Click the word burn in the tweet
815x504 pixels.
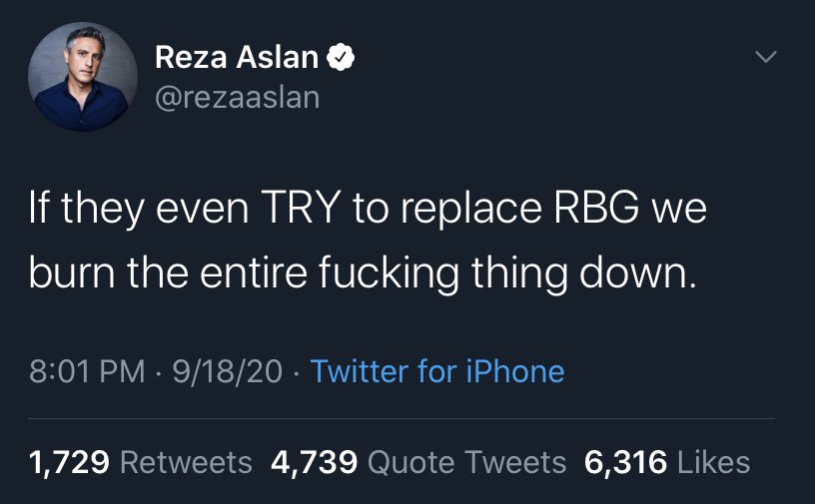[73, 273]
